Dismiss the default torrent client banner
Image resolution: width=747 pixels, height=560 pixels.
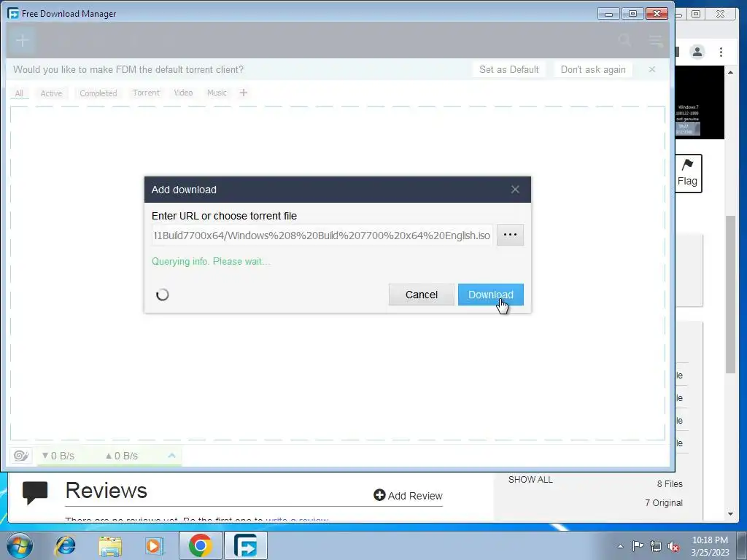pyautogui.click(x=651, y=69)
